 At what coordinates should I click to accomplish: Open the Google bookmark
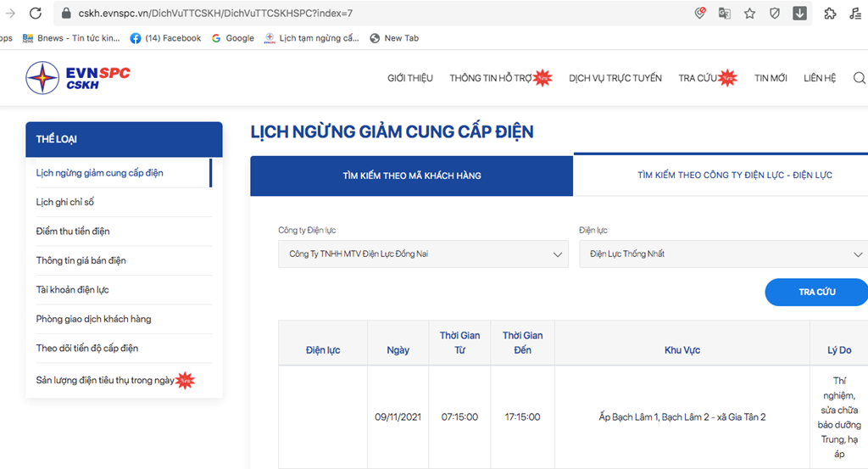pyautogui.click(x=233, y=38)
